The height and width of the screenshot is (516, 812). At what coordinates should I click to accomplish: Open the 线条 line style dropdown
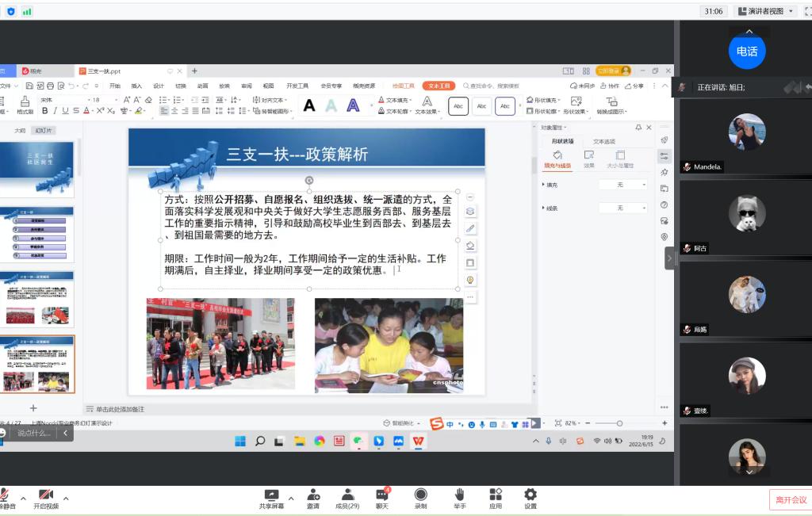tap(622, 208)
